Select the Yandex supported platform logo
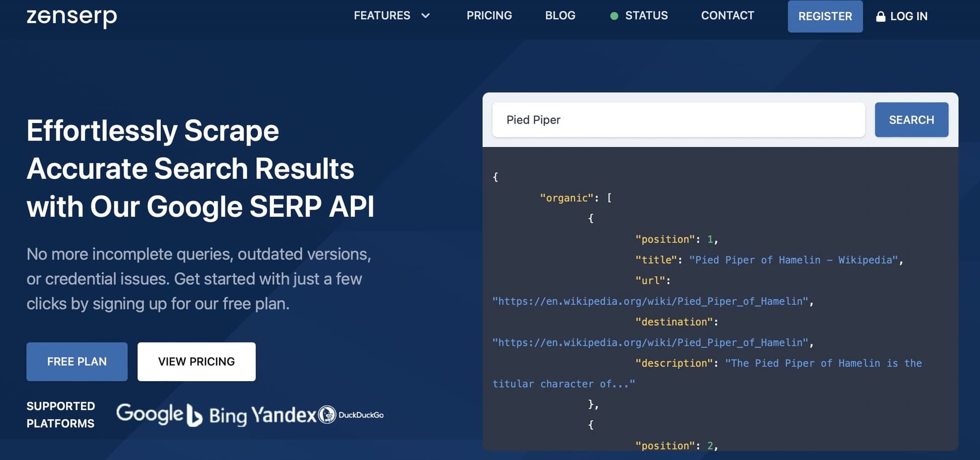This screenshot has width=980, height=460. click(285, 416)
